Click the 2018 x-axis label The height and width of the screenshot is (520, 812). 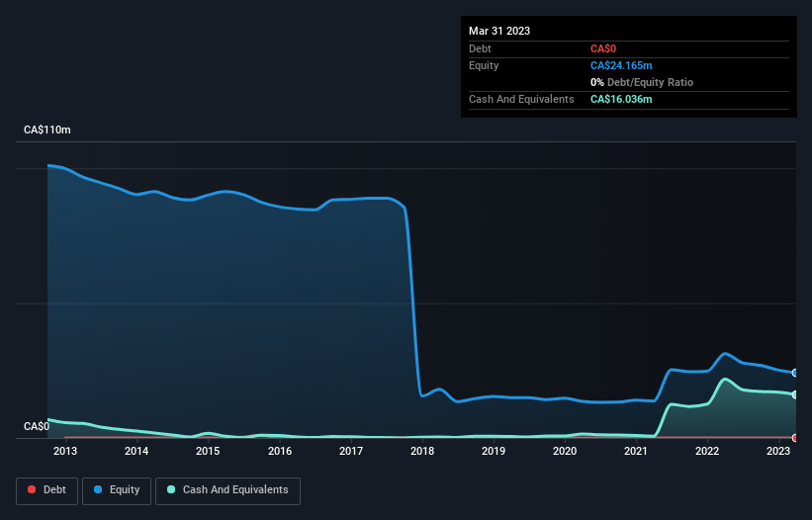(422, 451)
